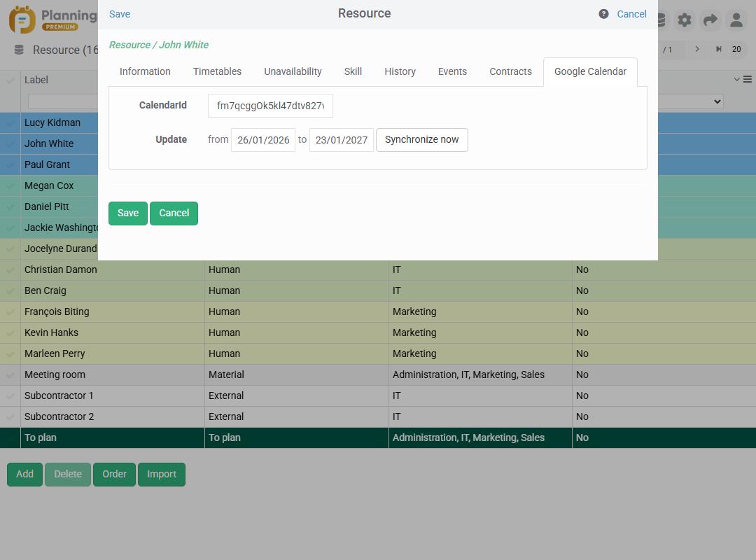Open the settings gear icon
Screen dimensions: 756x560
[684, 20]
